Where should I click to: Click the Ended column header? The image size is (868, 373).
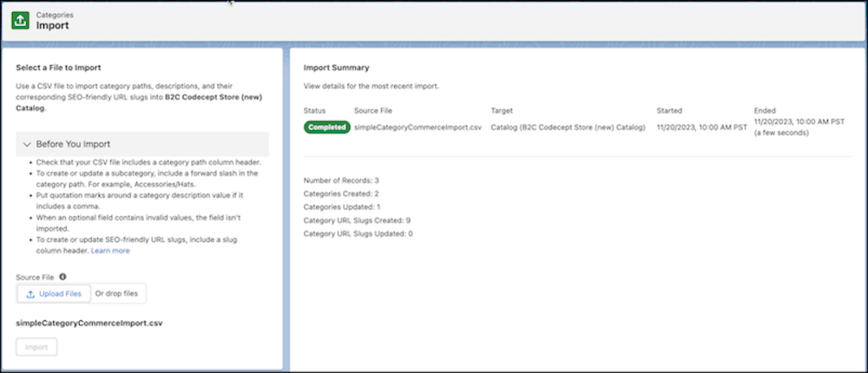point(765,111)
